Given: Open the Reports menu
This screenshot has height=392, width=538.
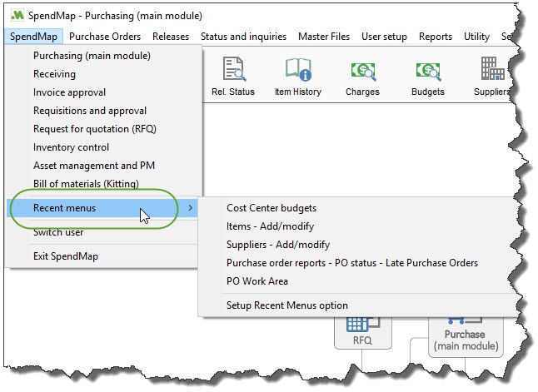Looking at the screenshot, I should pyautogui.click(x=436, y=37).
